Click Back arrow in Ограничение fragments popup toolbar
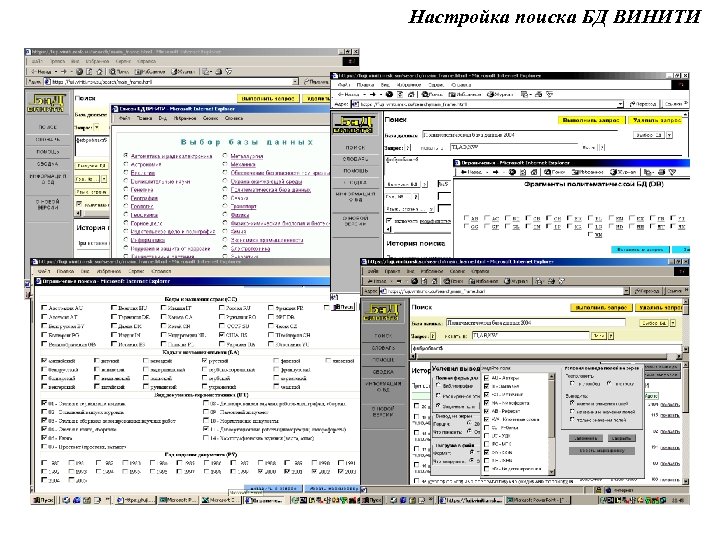Screen dimensions: 720x540 coord(469,172)
